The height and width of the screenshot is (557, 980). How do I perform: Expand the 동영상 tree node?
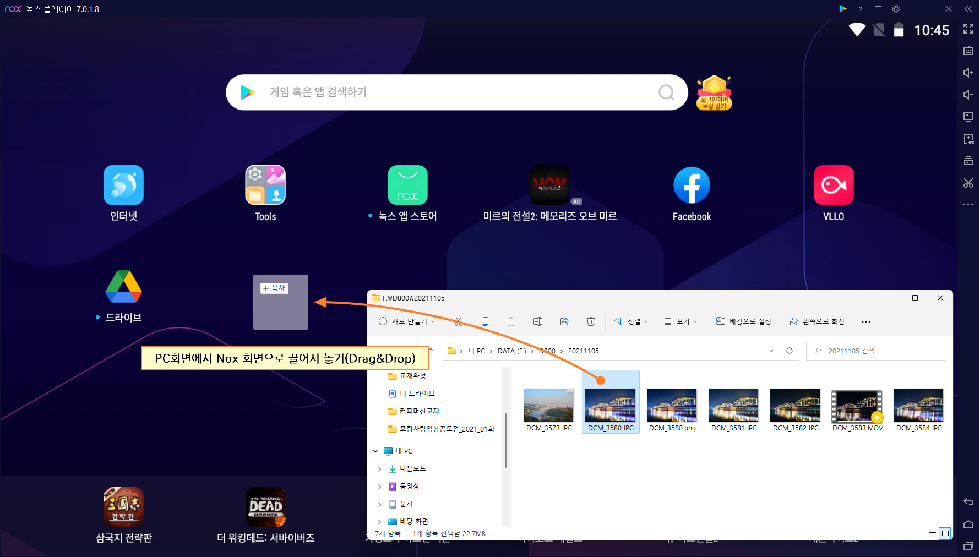pos(380,487)
